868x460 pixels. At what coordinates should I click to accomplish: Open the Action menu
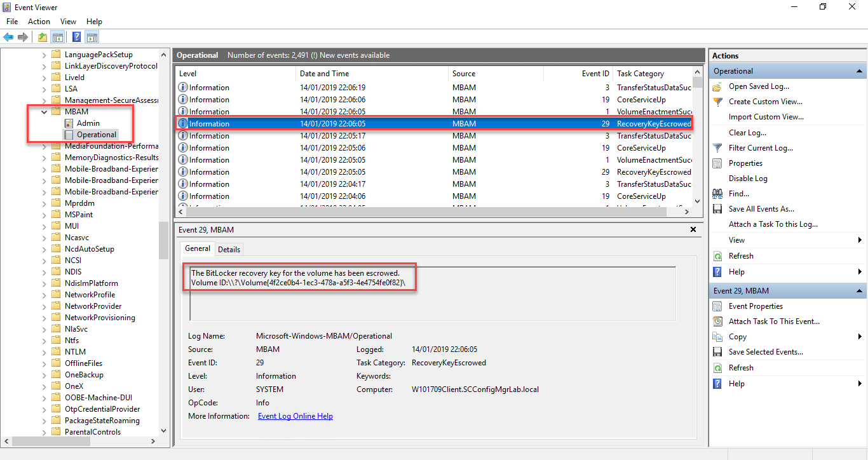pyautogui.click(x=39, y=22)
